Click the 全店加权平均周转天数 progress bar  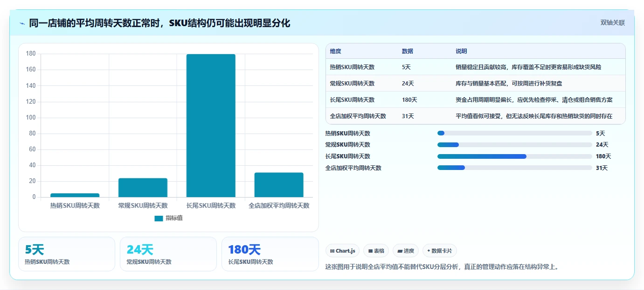click(515, 168)
